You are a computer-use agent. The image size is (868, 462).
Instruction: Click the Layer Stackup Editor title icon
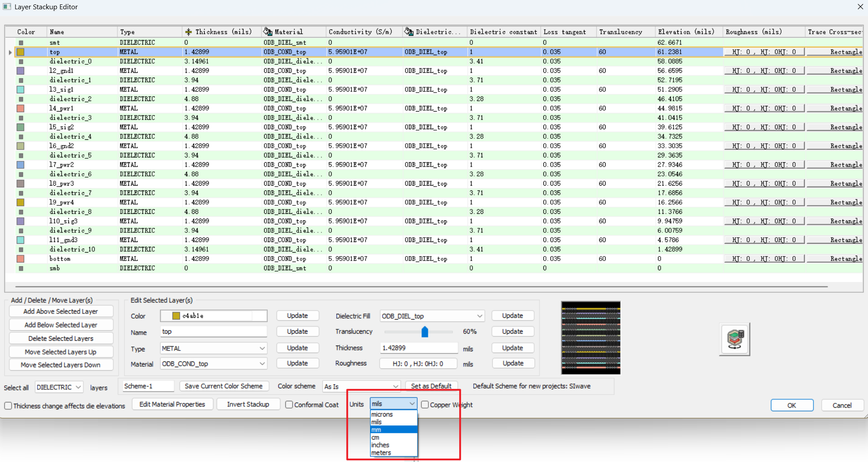tap(7, 7)
